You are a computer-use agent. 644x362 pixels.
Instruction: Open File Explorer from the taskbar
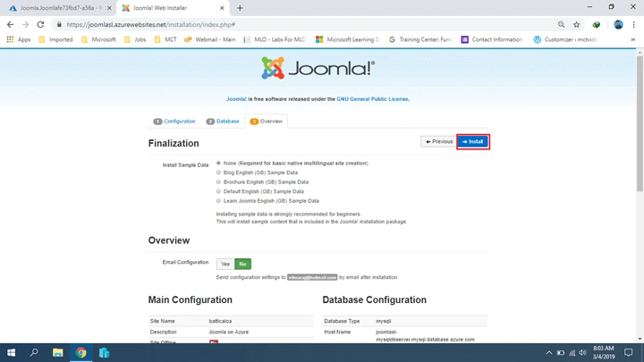point(57,352)
